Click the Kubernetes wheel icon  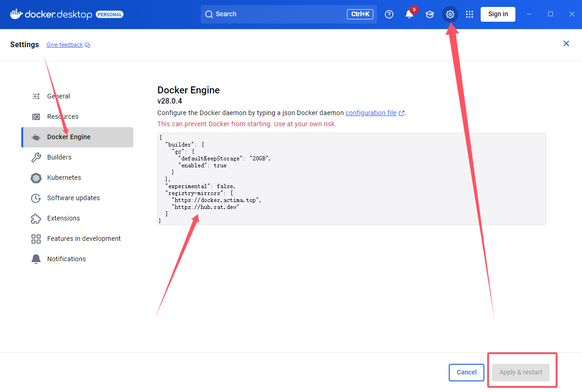tap(36, 178)
